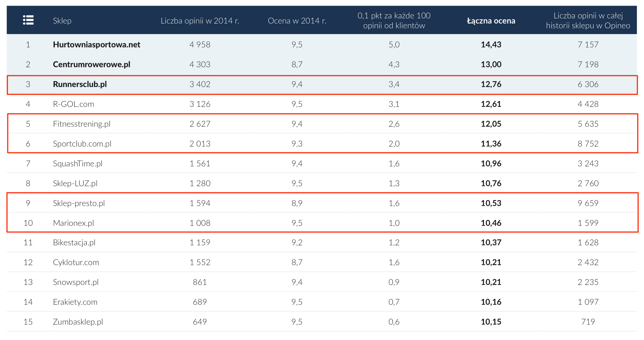Click historical opinions value 8 752
The width and height of the screenshot is (644, 340).
coord(588,144)
